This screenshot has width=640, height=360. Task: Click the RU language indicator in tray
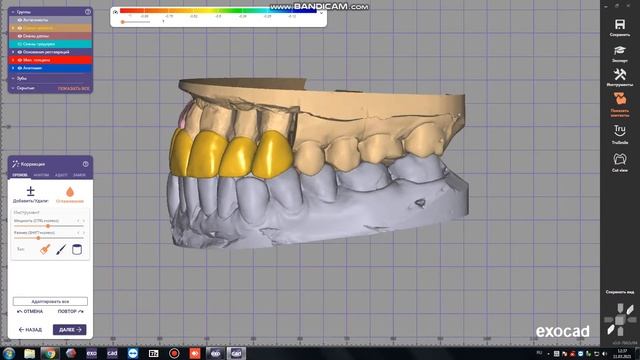click(x=539, y=353)
